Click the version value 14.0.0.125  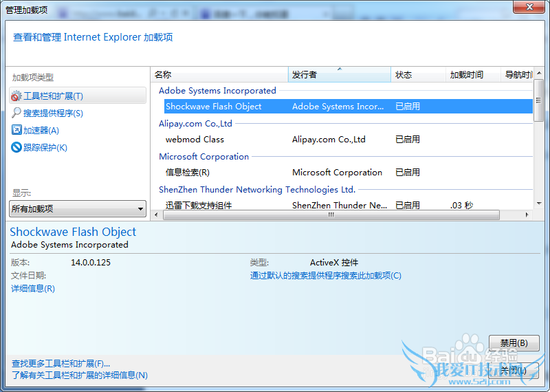coord(91,263)
